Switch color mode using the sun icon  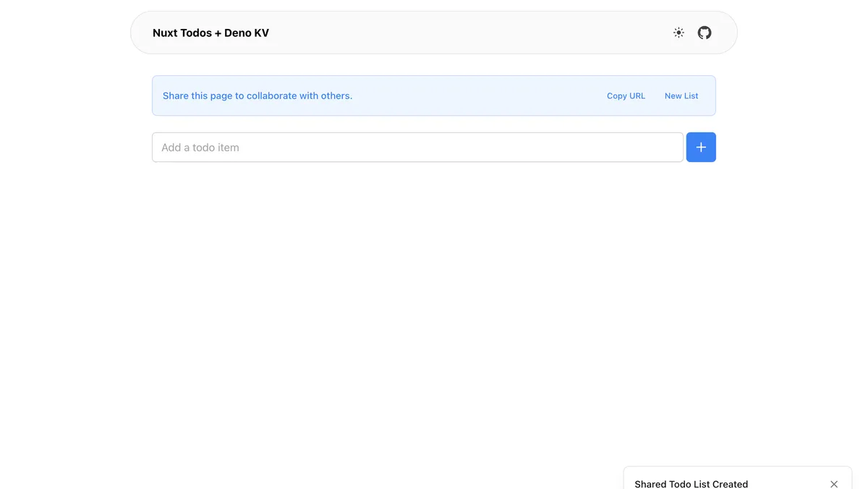[678, 33]
